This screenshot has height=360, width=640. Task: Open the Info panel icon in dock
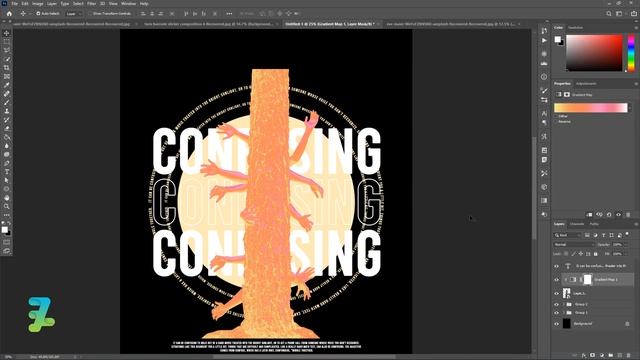(x=544, y=77)
